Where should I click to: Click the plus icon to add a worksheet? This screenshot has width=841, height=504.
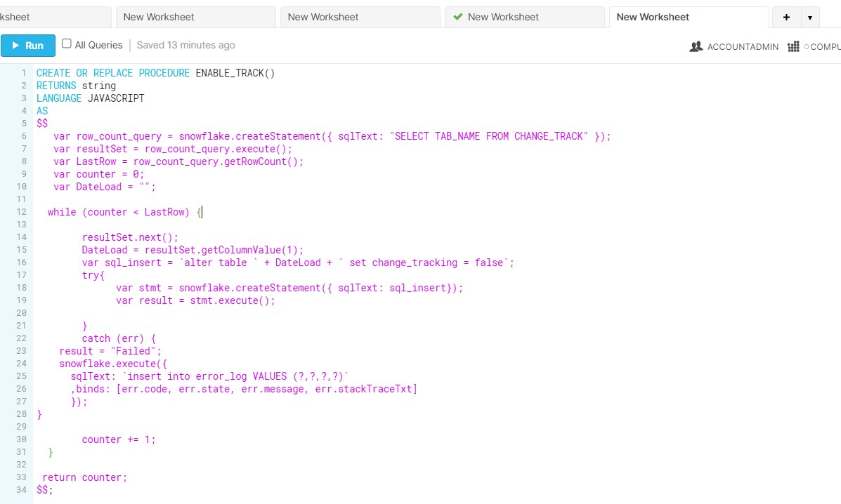click(x=785, y=17)
